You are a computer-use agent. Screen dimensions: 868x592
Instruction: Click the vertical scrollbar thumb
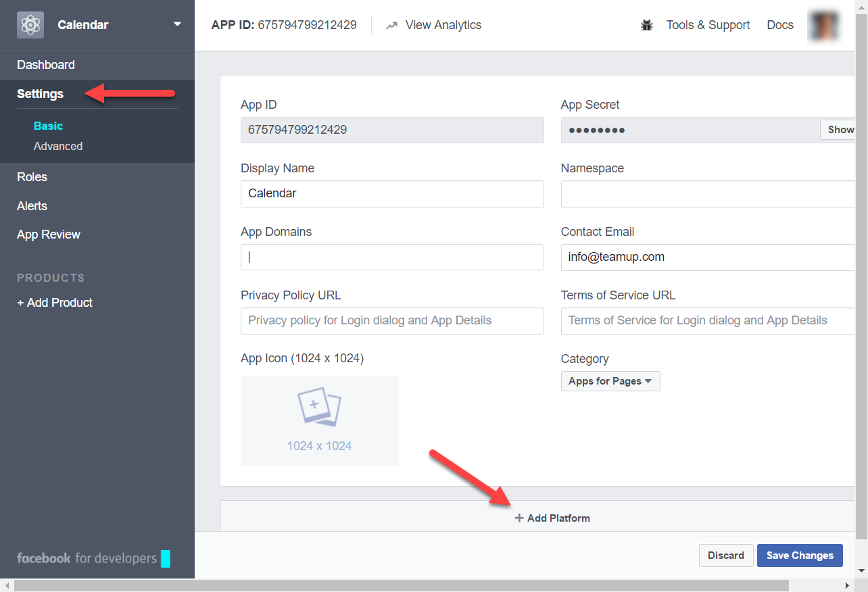pyautogui.click(x=861, y=277)
